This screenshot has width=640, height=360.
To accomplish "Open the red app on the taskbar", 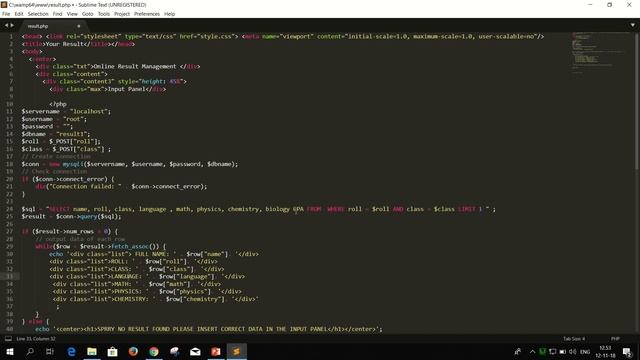I will 216,351.
